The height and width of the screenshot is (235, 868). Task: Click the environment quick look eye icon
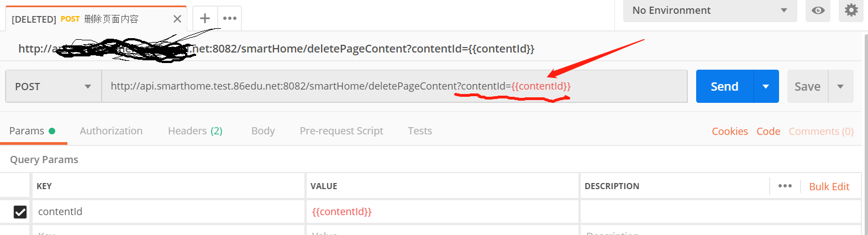tap(818, 11)
